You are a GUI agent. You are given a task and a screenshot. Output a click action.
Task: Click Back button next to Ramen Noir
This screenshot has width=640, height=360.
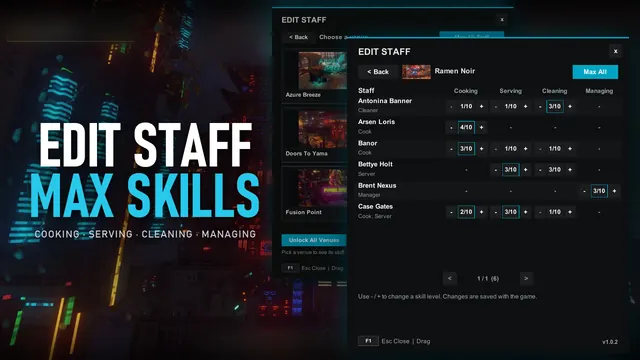pos(378,72)
